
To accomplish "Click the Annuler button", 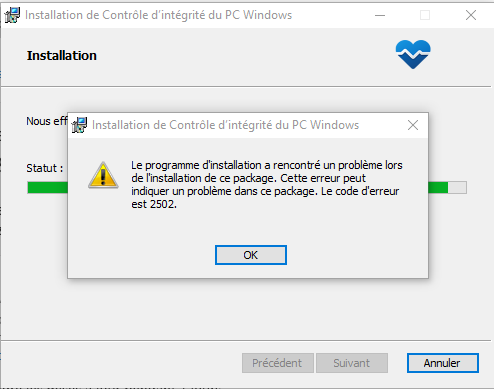I will pos(443,363).
